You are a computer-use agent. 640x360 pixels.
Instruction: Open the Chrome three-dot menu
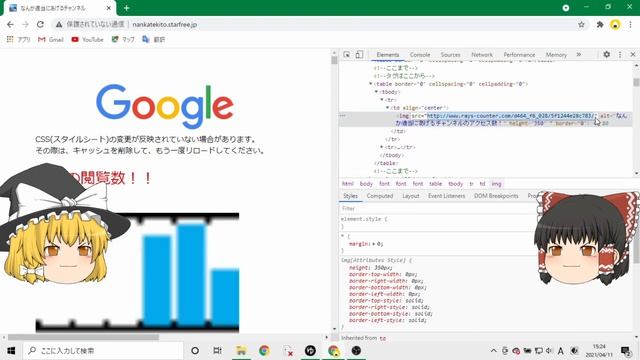click(631, 24)
